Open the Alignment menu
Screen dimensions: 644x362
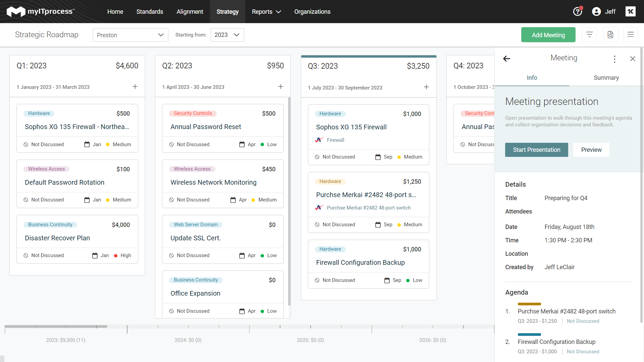click(x=190, y=12)
